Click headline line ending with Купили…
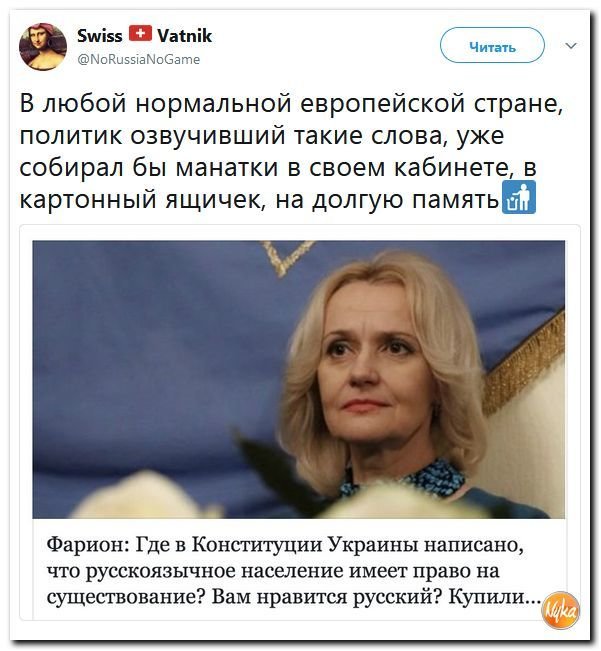The width and height of the screenshot is (601, 651). coord(294,597)
